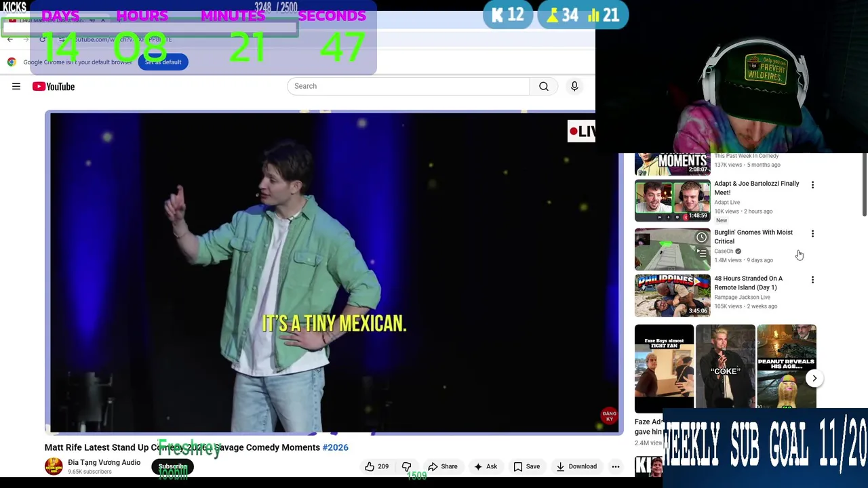Show next shorts with right arrow

[814, 378]
